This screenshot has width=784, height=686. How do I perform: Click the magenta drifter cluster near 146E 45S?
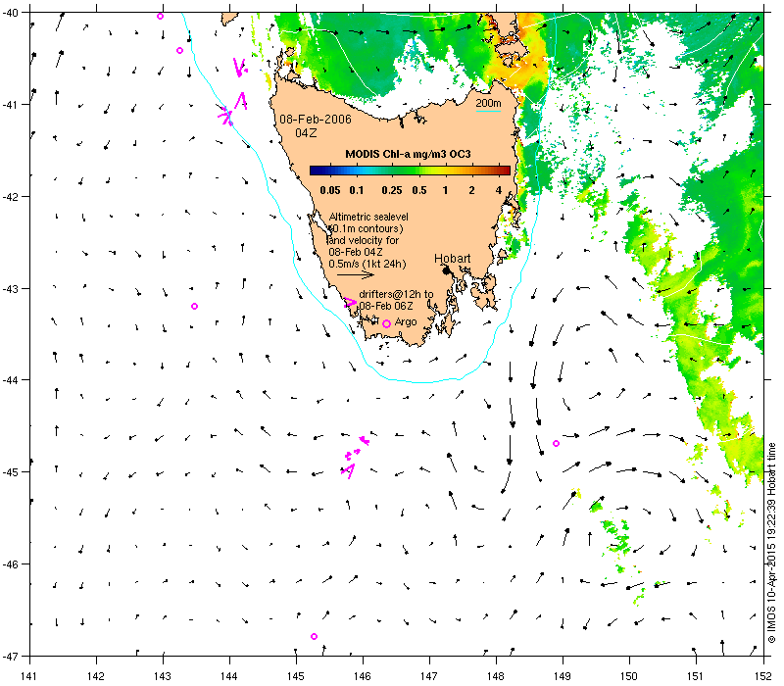click(x=356, y=456)
